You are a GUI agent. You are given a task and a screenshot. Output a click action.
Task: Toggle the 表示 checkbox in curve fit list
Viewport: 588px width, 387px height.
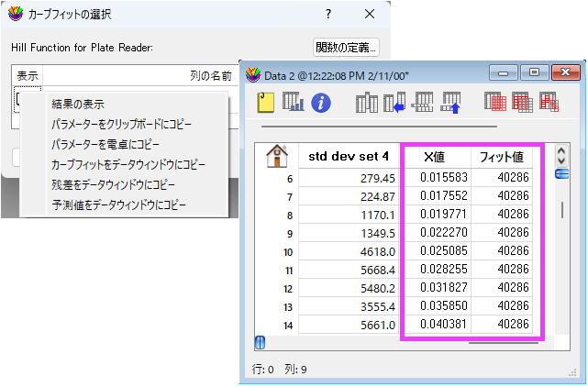tap(18, 99)
